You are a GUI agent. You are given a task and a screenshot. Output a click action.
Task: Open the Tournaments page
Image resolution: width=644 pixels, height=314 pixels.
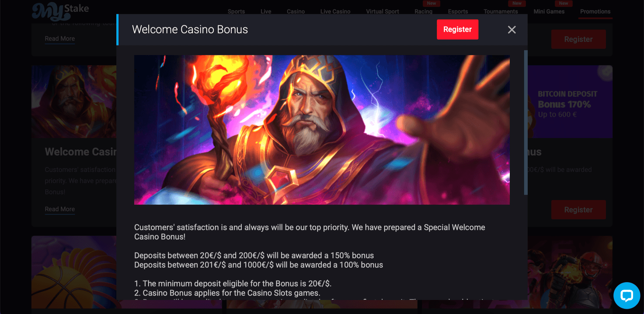click(501, 11)
